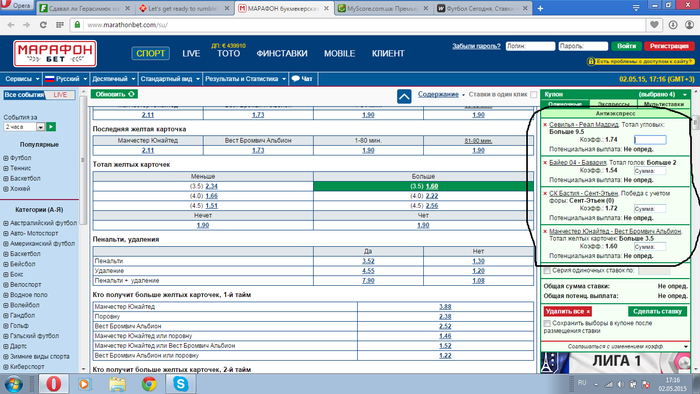Open the Windows Start button
The height and width of the screenshot is (394, 700).
(13, 384)
